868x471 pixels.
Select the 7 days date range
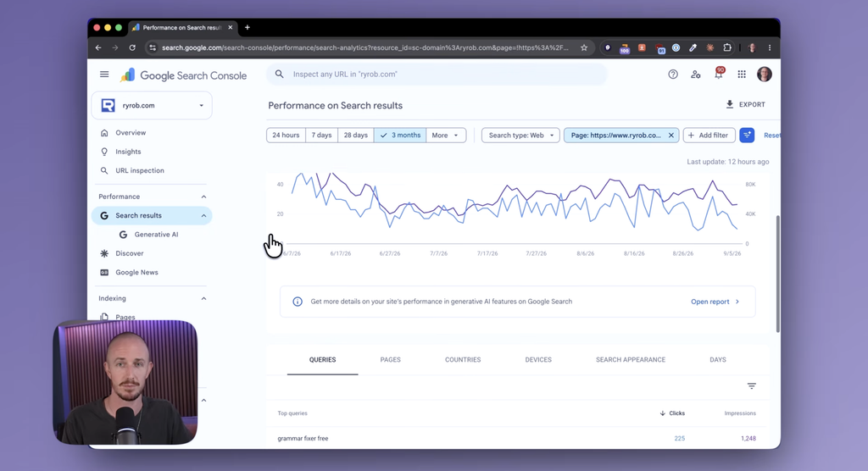pos(321,135)
